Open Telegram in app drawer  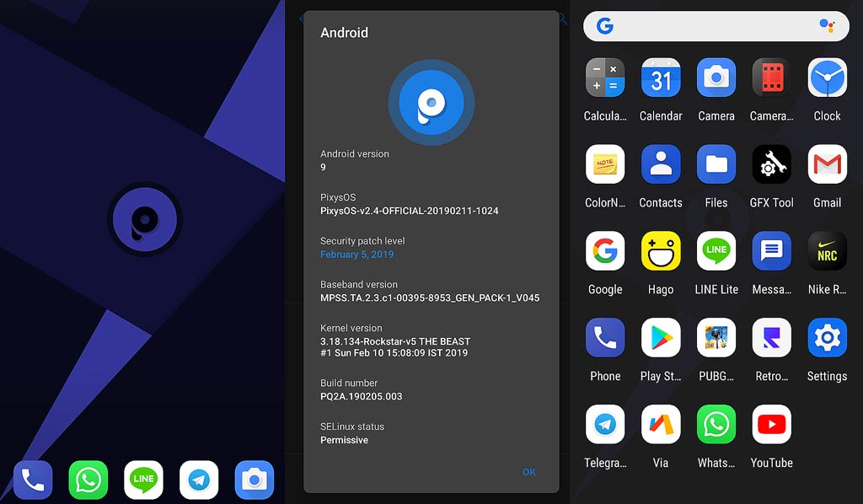tap(605, 424)
